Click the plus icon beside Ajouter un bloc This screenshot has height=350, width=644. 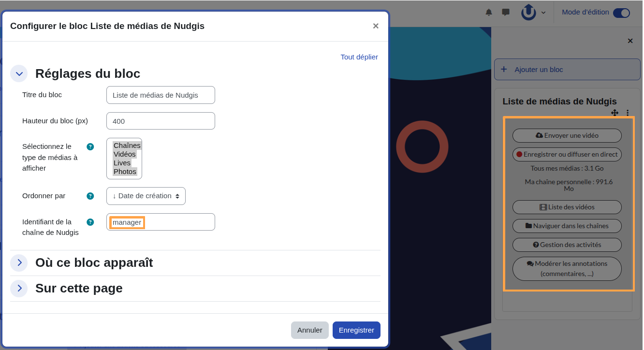504,69
